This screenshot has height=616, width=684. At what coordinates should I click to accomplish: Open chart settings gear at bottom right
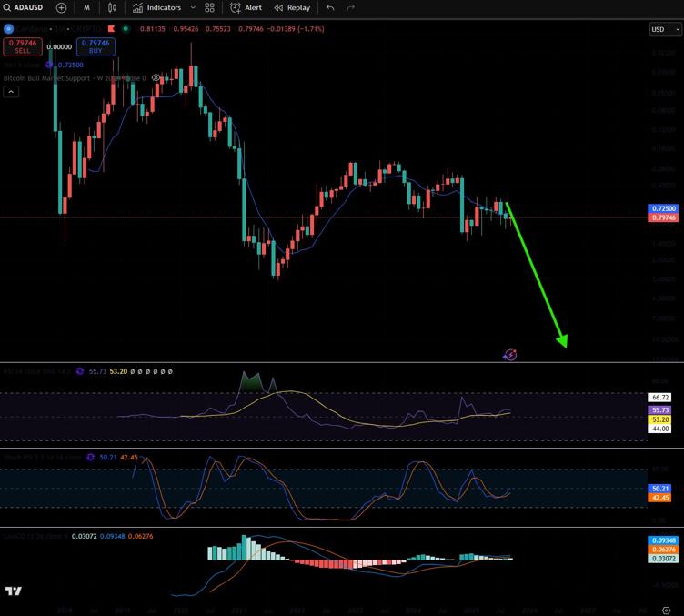click(666, 610)
